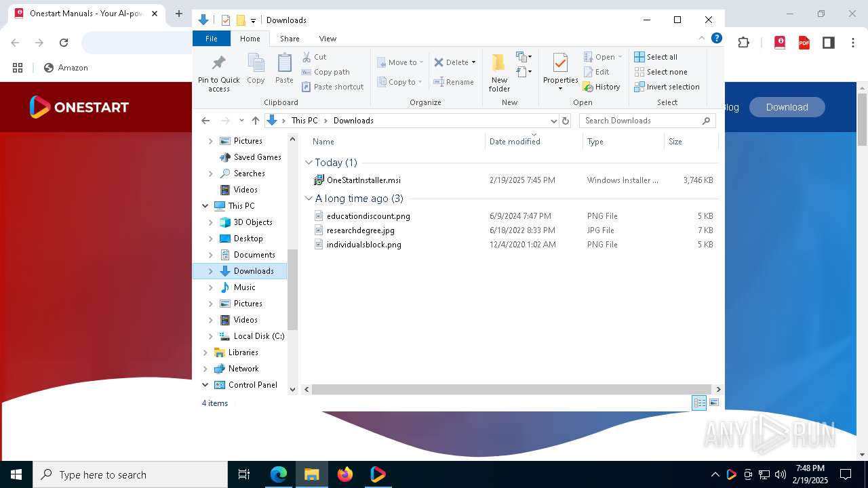Refresh the Downloads folder view
This screenshot has height=488, width=868.
click(565, 121)
